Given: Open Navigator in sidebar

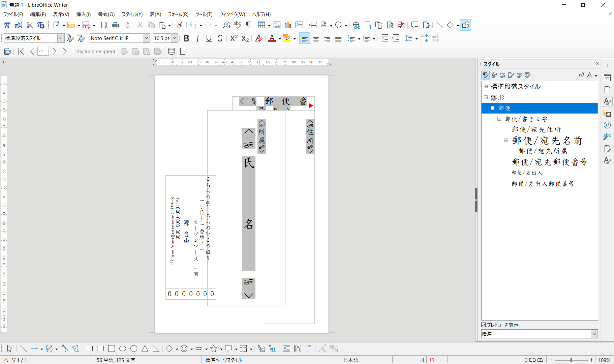Looking at the screenshot, I should click(x=607, y=125).
